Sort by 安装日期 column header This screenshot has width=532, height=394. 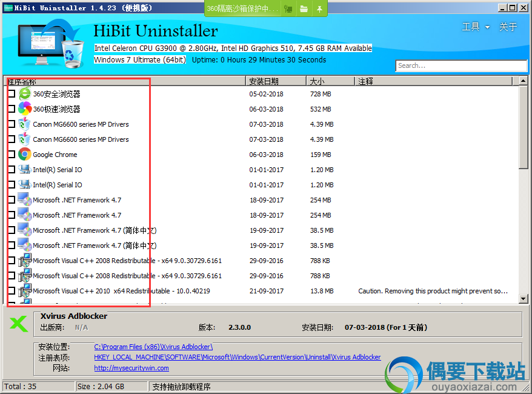[x=276, y=81]
